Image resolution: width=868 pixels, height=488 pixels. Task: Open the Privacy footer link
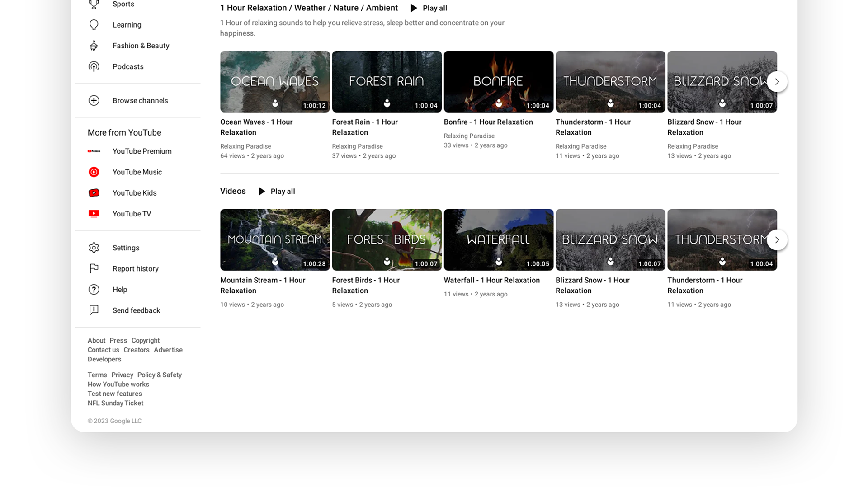(122, 375)
